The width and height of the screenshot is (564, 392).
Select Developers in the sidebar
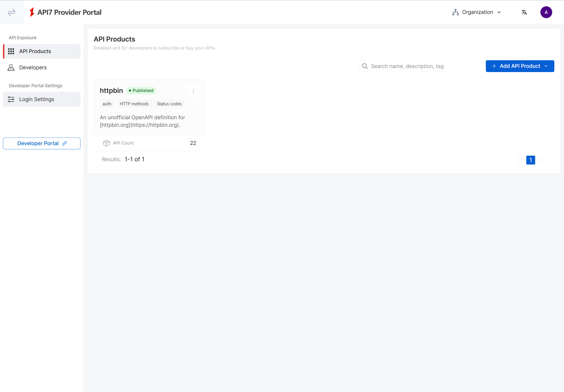(x=33, y=67)
